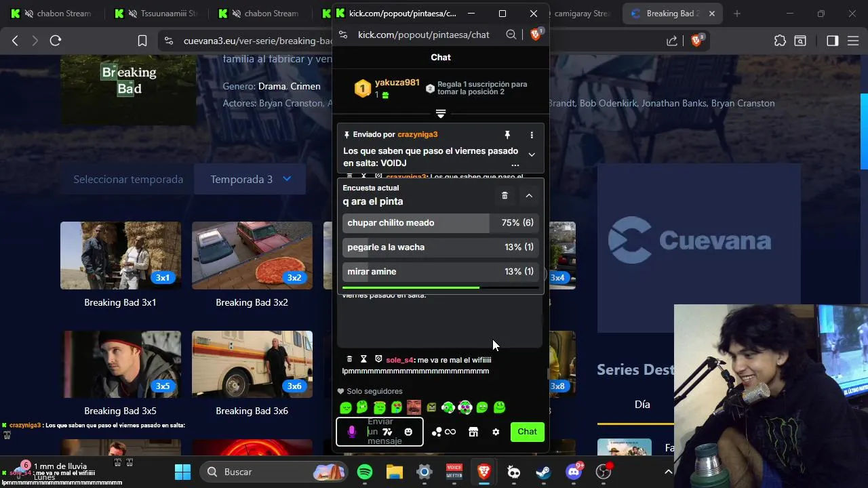This screenshot has height=488, width=868.
Task: Vote for 'pegarle a la wacha' option
Action: coord(440,247)
